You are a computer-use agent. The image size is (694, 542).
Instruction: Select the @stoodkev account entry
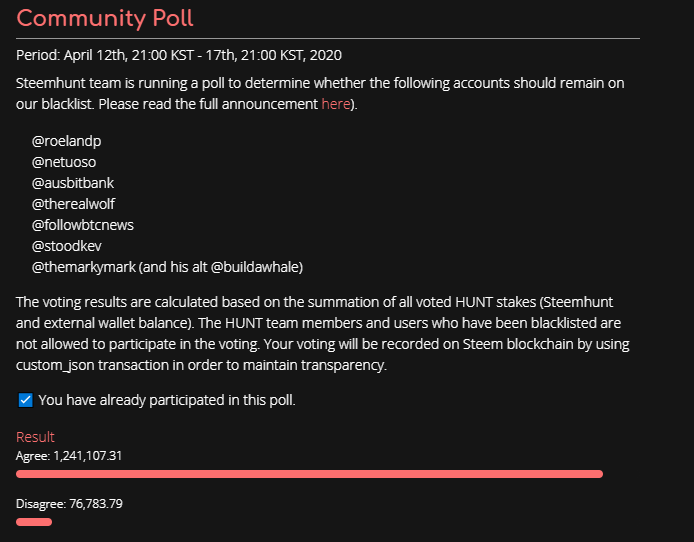coord(67,246)
